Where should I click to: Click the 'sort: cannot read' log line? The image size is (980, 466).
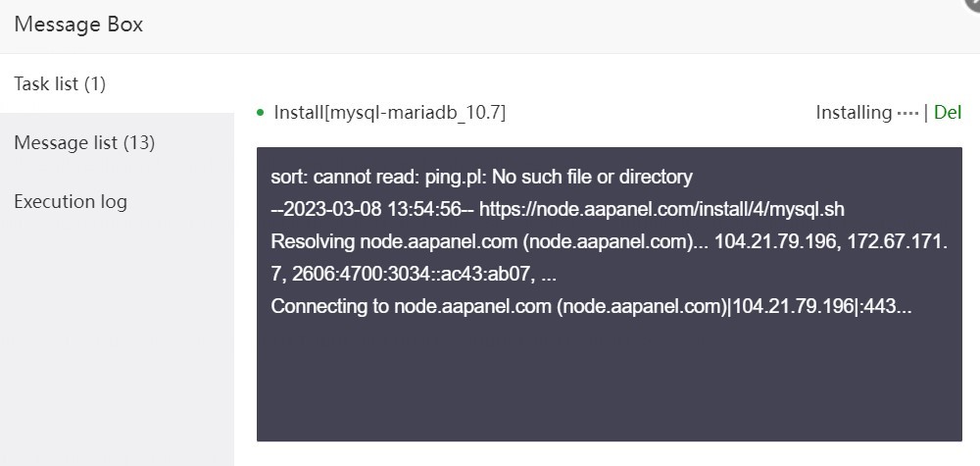click(481, 178)
